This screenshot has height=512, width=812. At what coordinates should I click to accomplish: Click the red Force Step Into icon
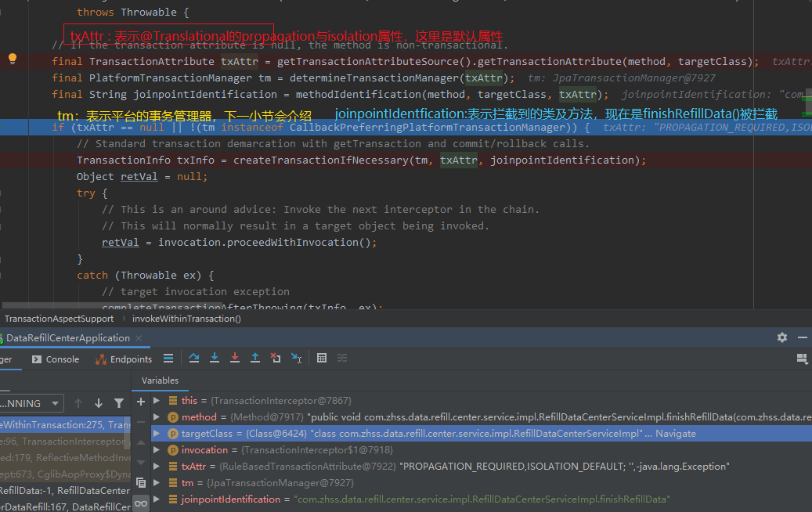coord(235,359)
